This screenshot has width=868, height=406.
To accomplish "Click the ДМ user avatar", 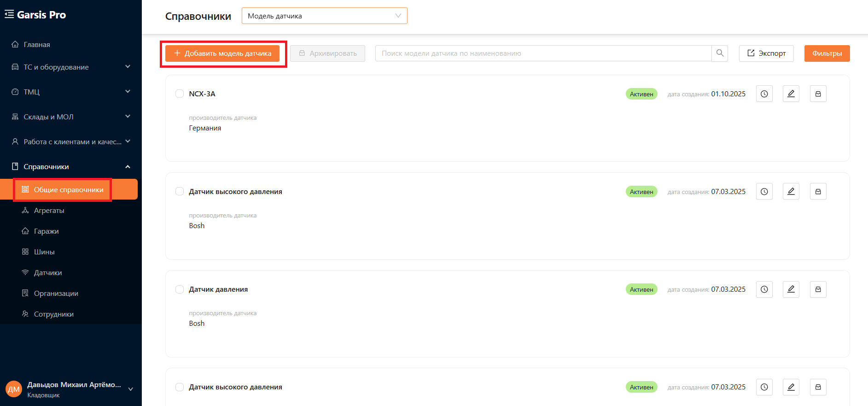I will point(14,389).
